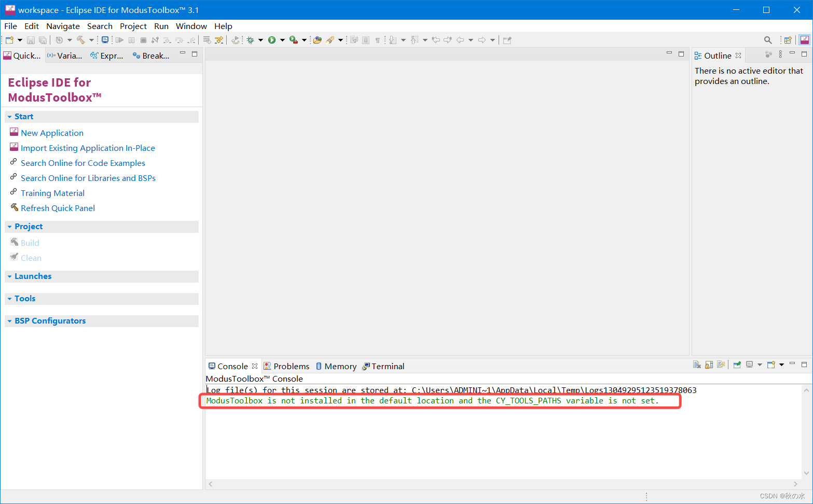Open the Window menu
This screenshot has width=813, height=504.
click(x=191, y=26)
